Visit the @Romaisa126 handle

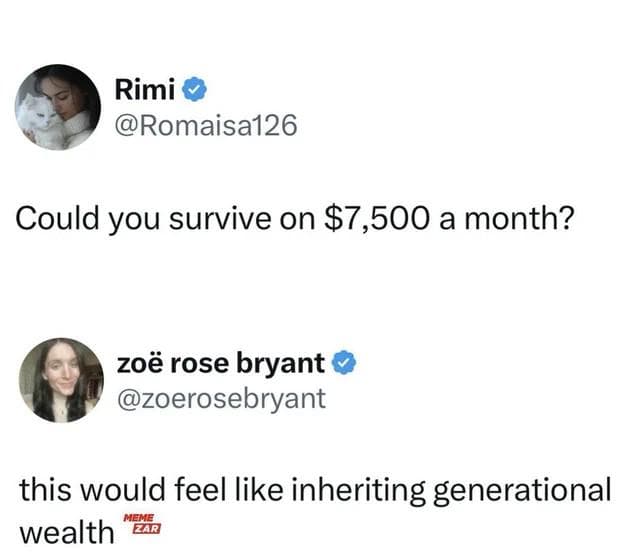point(207,128)
